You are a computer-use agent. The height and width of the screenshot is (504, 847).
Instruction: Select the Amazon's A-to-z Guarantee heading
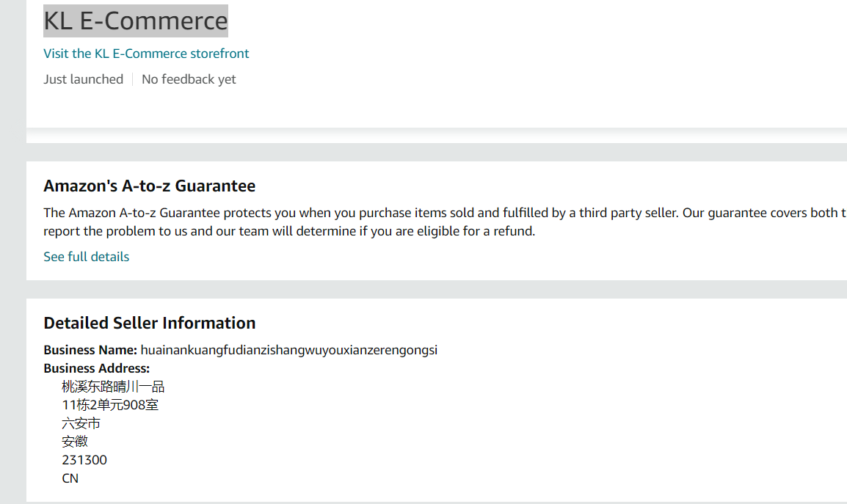pos(150,186)
